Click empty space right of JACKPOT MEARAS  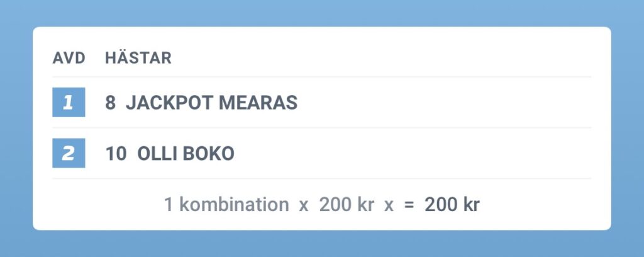[x=440, y=103]
